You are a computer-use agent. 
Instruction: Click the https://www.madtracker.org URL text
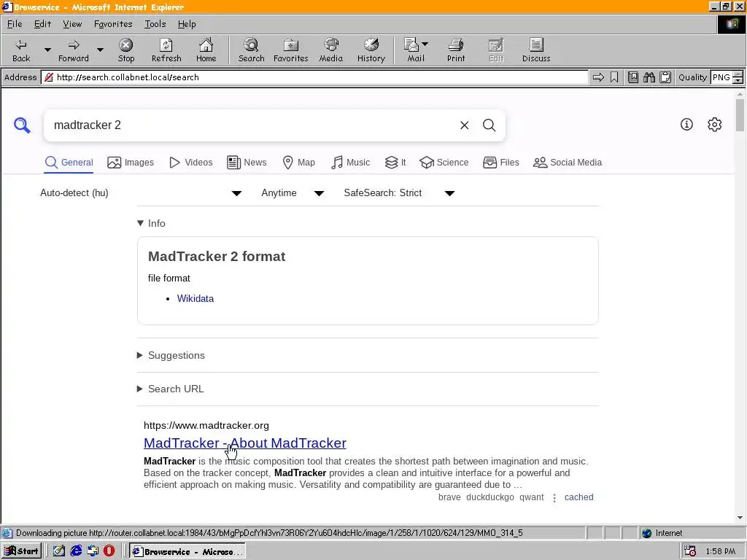tap(206, 425)
